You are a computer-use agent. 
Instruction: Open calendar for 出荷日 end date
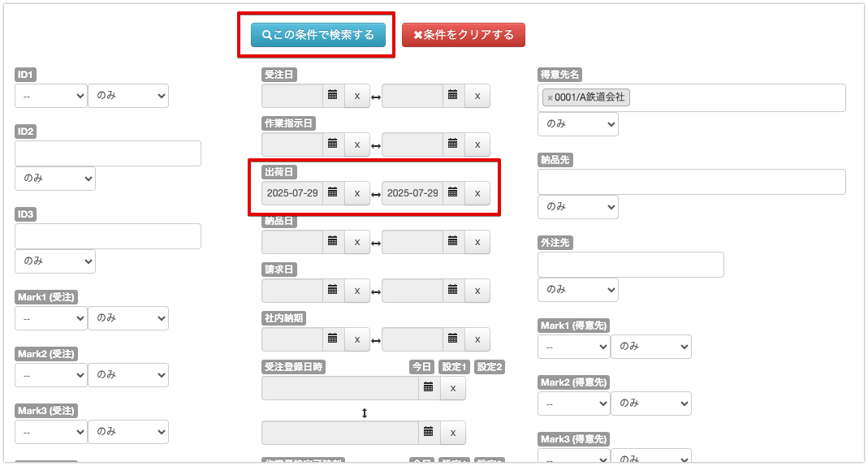(x=453, y=193)
